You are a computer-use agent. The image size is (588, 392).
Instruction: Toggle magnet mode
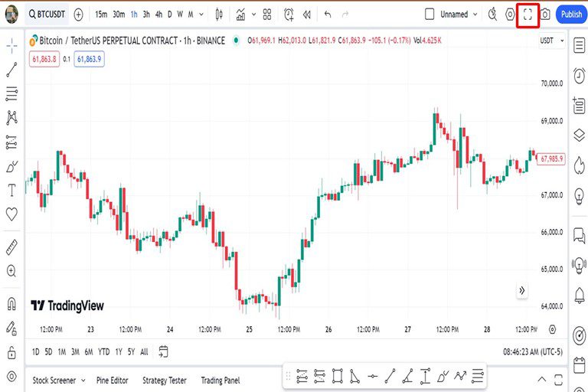click(11, 303)
